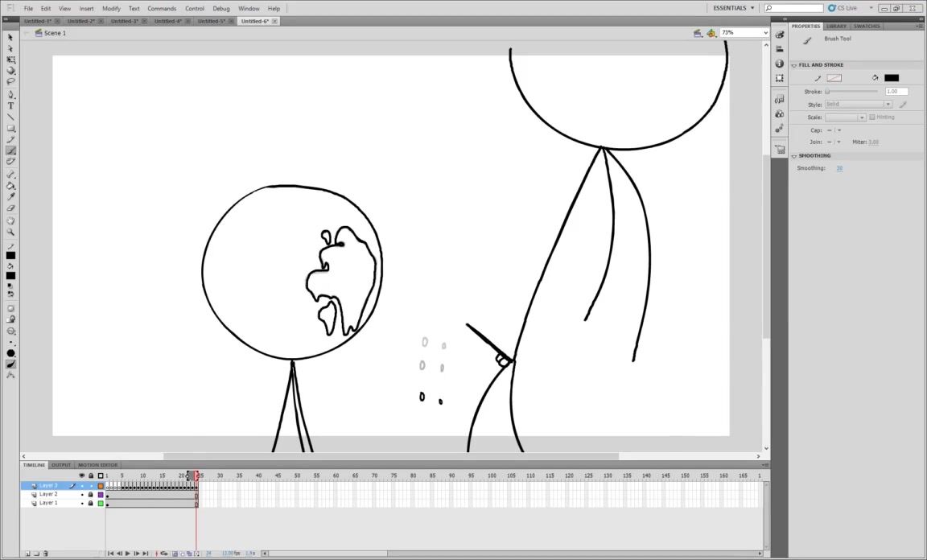Select the Paint Bucket tool
Image resolution: width=927 pixels, height=560 pixels.
point(10,186)
